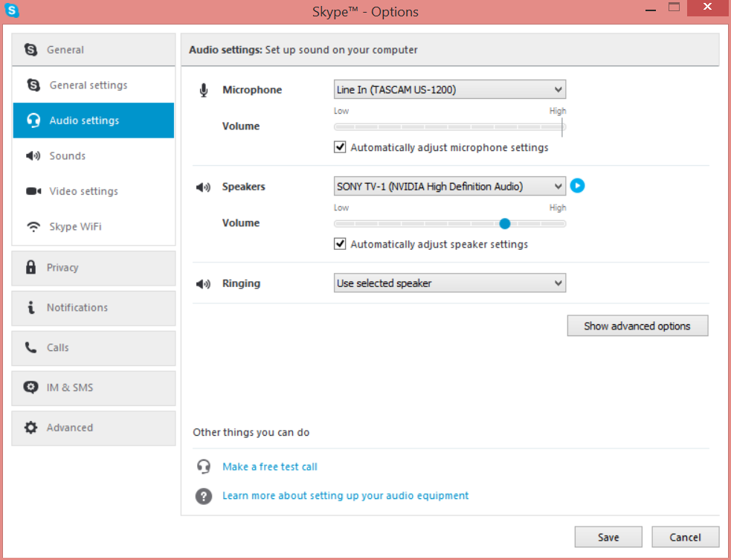Open the Ringing device dropdown

pos(450,283)
